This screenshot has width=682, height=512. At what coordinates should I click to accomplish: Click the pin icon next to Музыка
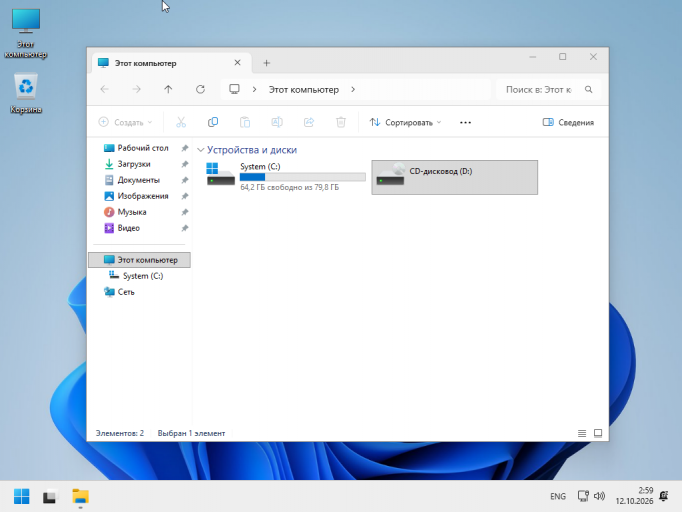pos(185,212)
